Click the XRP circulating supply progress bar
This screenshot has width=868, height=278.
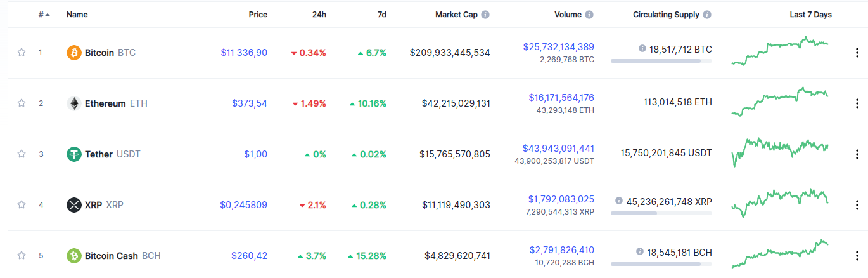pyautogui.click(x=661, y=213)
